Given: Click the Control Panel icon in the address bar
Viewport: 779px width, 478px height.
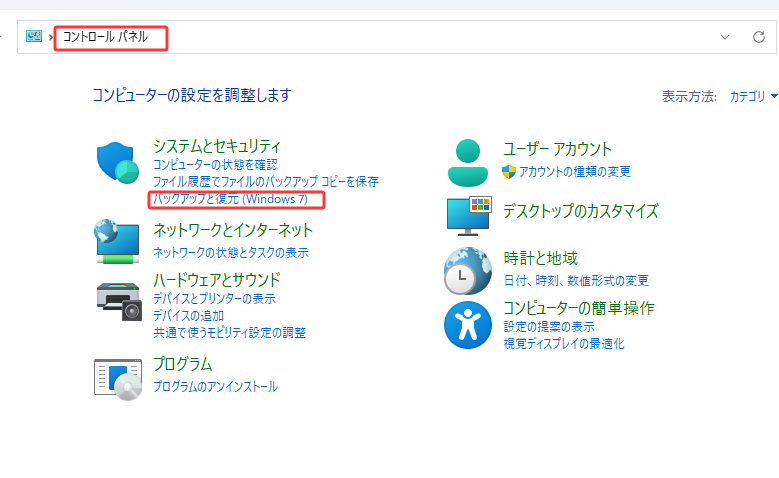Looking at the screenshot, I should click(x=34, y=36).
